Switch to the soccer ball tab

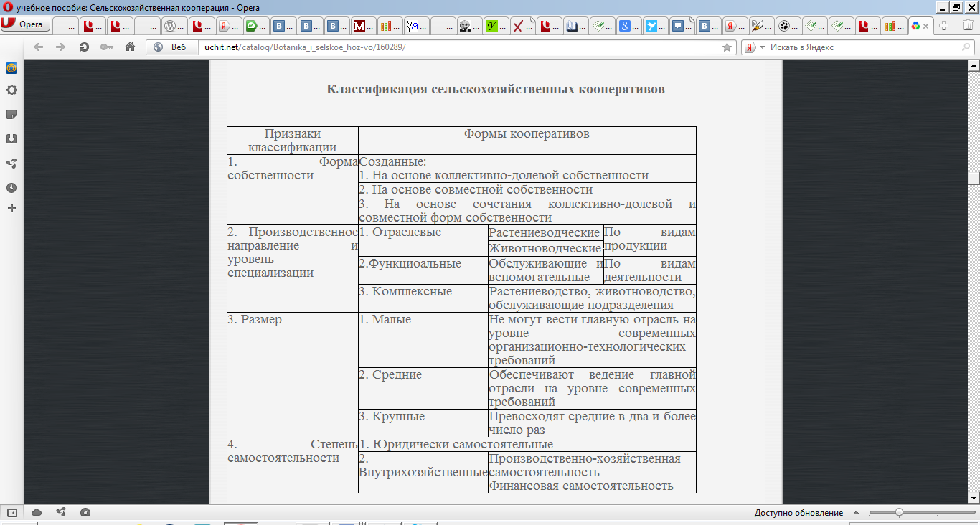(789, 26)
